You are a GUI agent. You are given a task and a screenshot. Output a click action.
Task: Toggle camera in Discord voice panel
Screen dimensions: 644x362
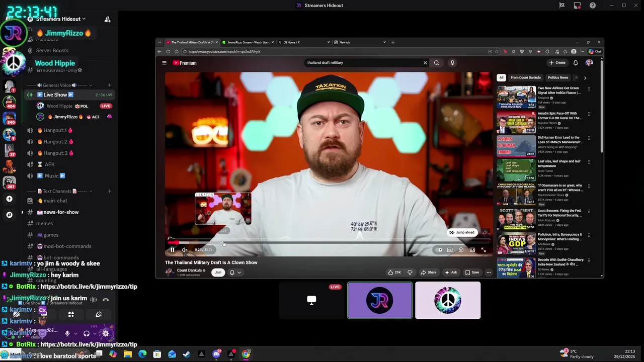(16, 315)
